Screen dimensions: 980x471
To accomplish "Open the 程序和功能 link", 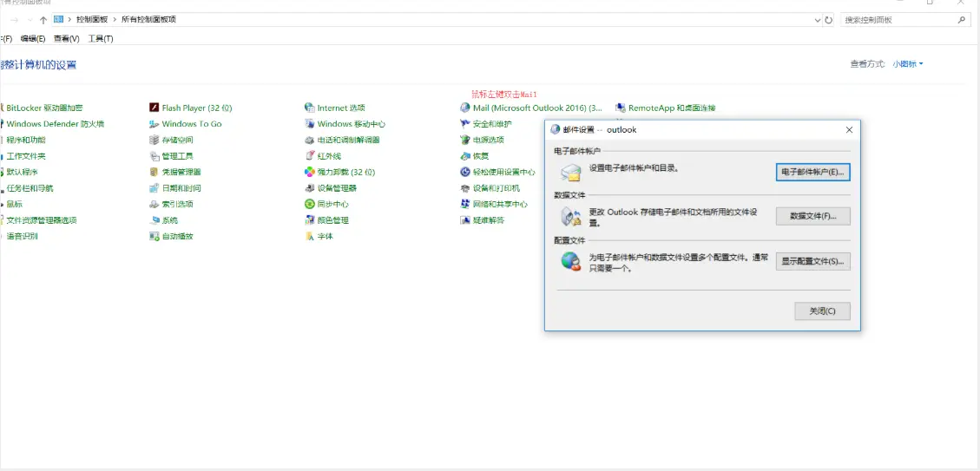I will click(26, 140).
